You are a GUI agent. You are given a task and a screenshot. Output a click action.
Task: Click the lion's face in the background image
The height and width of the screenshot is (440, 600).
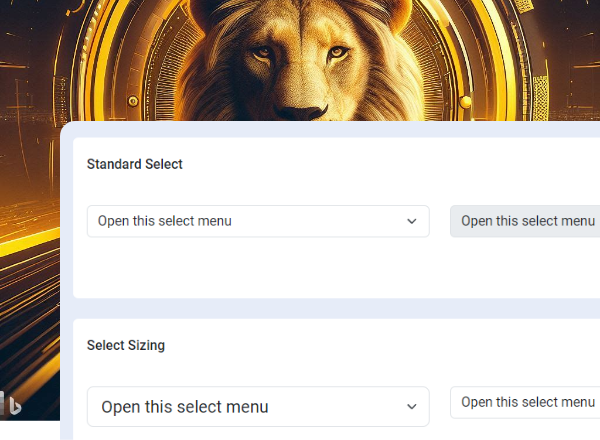[298, 70]
